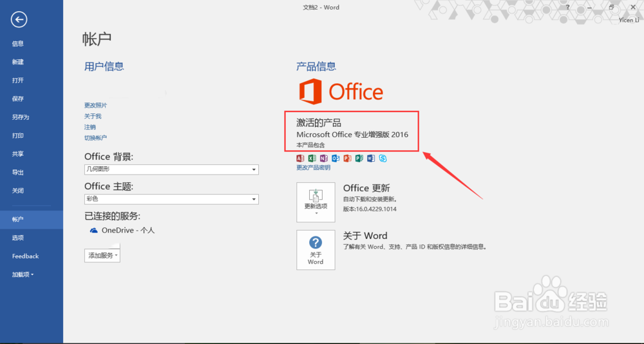Click the 切换帐户 link
Viewport: 644px width, 344px height.
[x=96, y=138]
